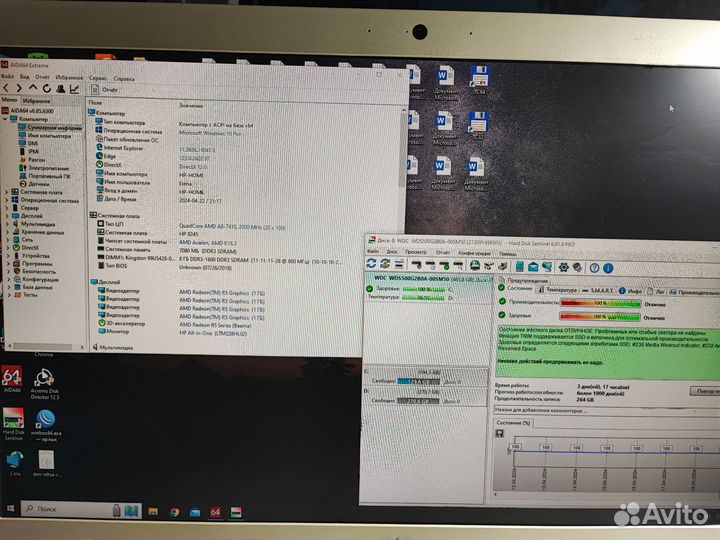The height and width of the screenshot is (540, 720).
Task: Expand the Тесты tree node
Action: pyautogui.click(x=9, y=295)
